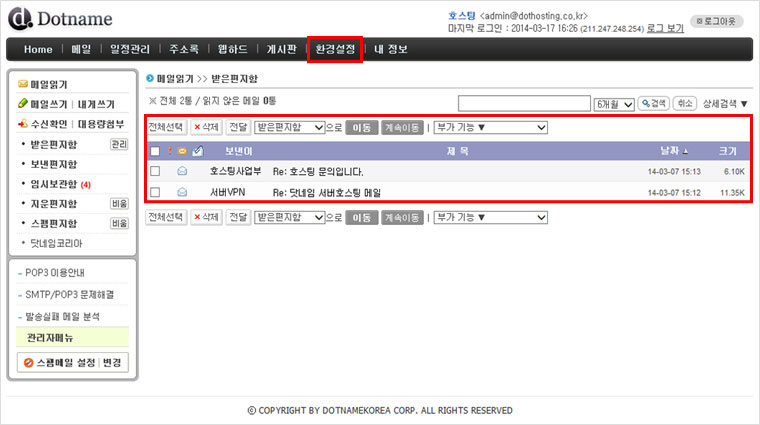The width and height of the screenshot is (760, 425).
Task: Check the checkbox for 서버VPN mail
Action: tap(155, 191)
